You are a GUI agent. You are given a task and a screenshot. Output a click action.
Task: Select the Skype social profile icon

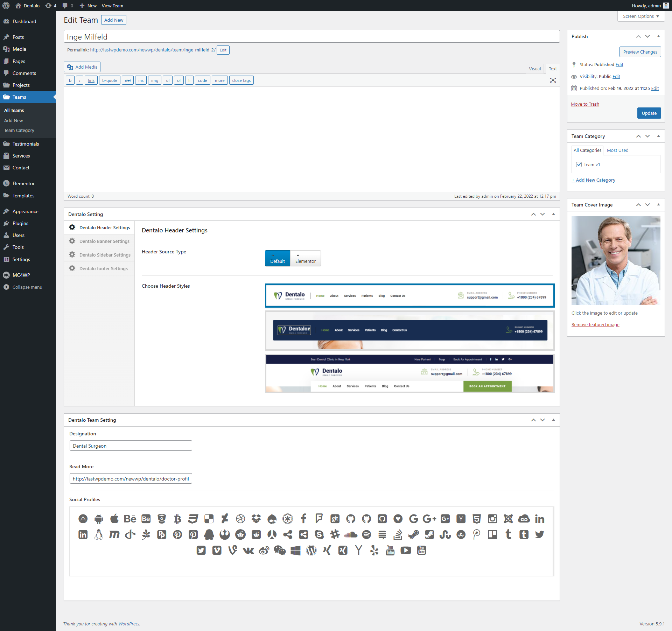[319, 534]
